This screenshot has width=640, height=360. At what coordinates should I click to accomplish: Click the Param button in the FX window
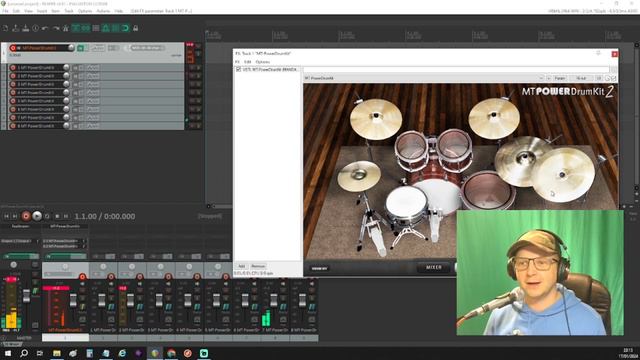tap(560, 78)
